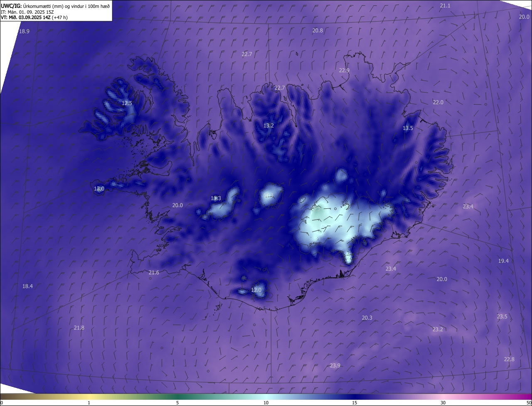Click the color scale tick label 50
This screenshot has height=406, width=532.
[529, 403]
